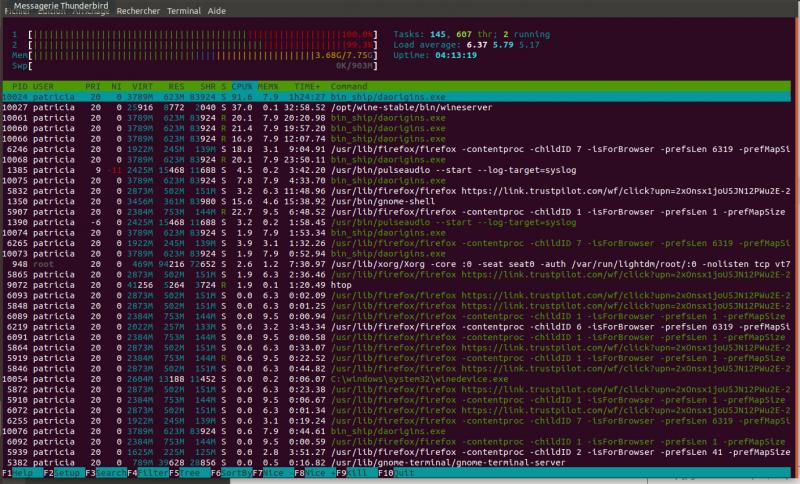
Task: Select firefox row with PID 5848
Action: click(x=396, y=306)
